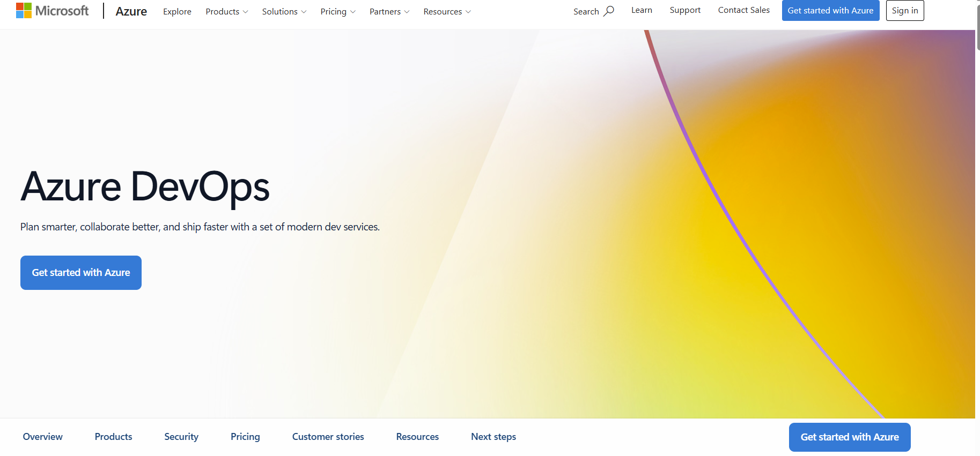Open the Support link
This screenshot has width=980, height=456.
[x=685, y=10]
